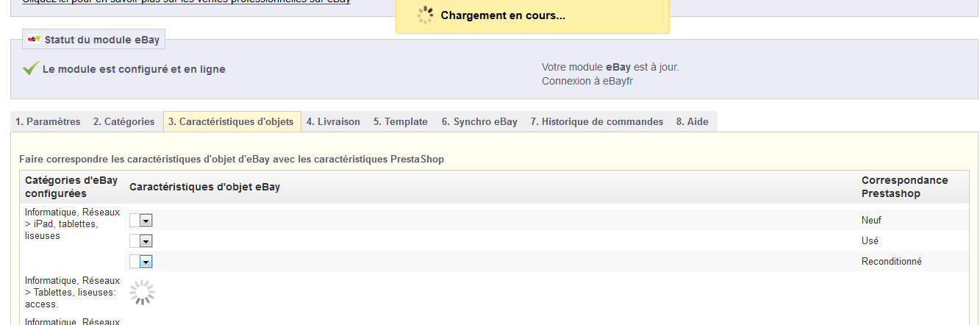The height and width of the screenshot is (325, 980).
Task: Click category 'Tablettes, liseuses: access.' cell
Action: tap(72, 292)
